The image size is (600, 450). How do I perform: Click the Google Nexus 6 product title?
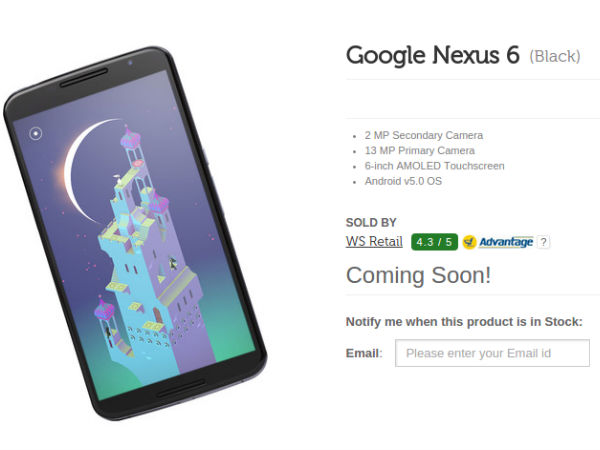(x=432, y=55)
